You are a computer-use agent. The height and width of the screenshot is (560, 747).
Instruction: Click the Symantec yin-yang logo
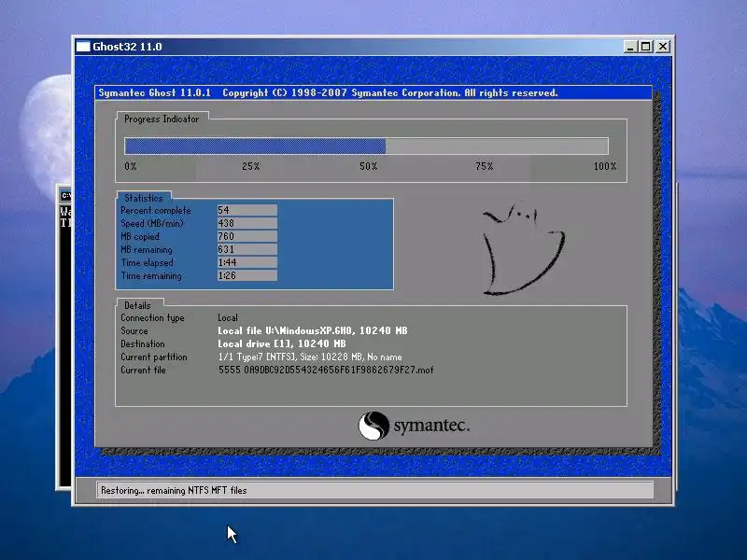(x=373, y=426)
